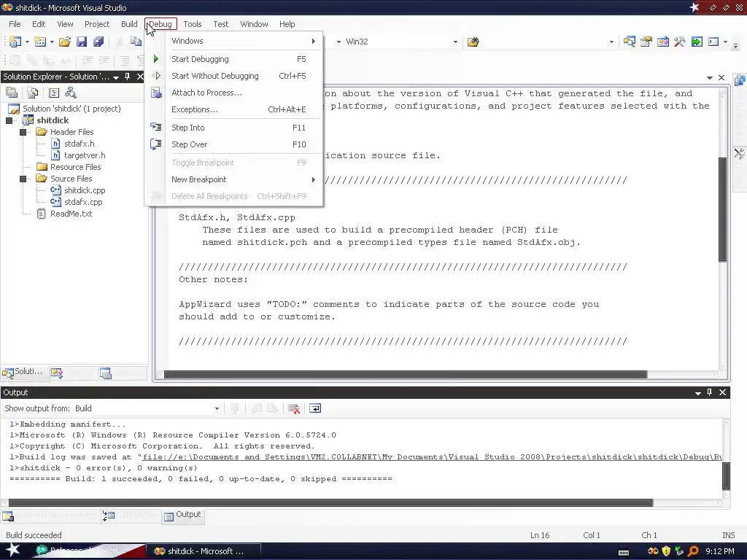747x560 pixels.
Task: Open the Output panel window position dropdown arrow
Action: pyautogui.click(x=698, y=393)
